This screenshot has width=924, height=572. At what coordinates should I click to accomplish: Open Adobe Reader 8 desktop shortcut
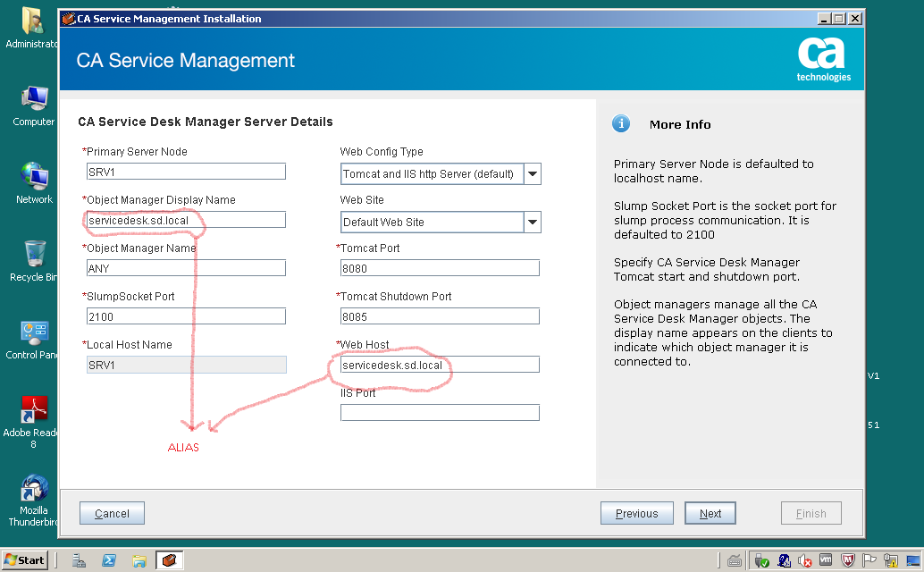tap(34, 411)
